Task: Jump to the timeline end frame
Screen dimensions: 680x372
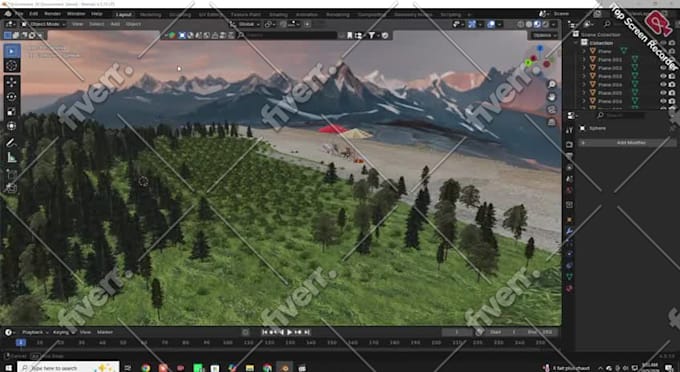Action: [307, 332]
